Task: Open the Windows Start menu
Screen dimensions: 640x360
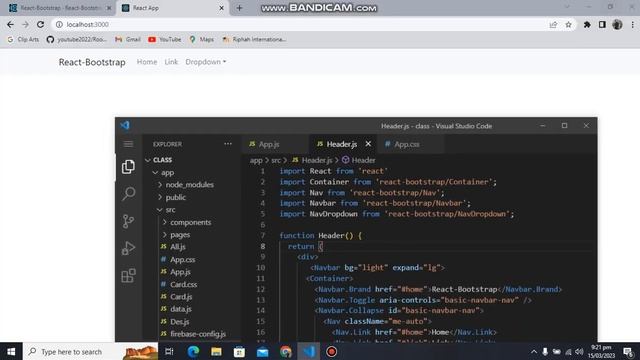Action: click(11, 351)
